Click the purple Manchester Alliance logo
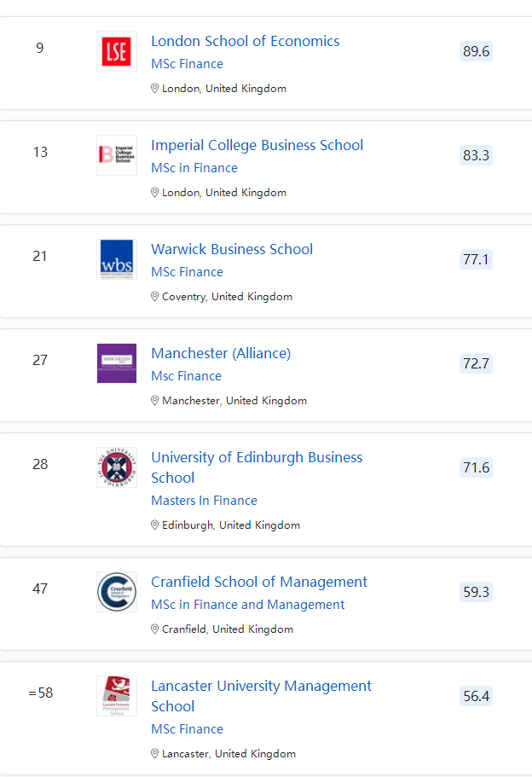This screenshot has width=532, height=777. (x=116, y=363)
